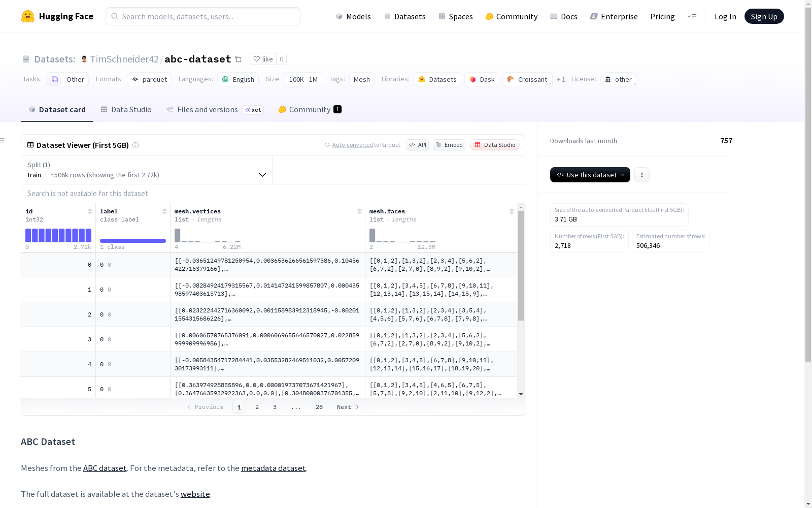Click the Sign Up button

click(764, 16)
